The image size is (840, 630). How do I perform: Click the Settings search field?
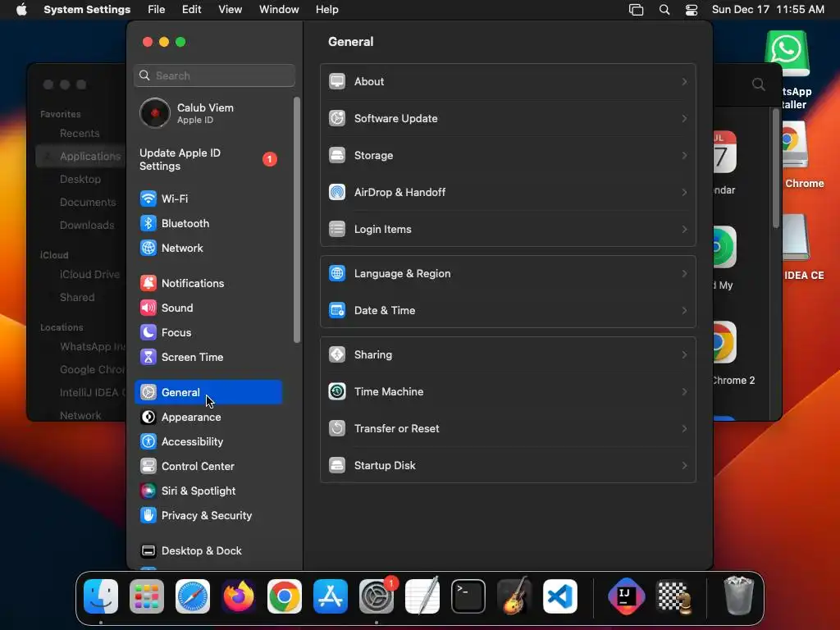214,75
